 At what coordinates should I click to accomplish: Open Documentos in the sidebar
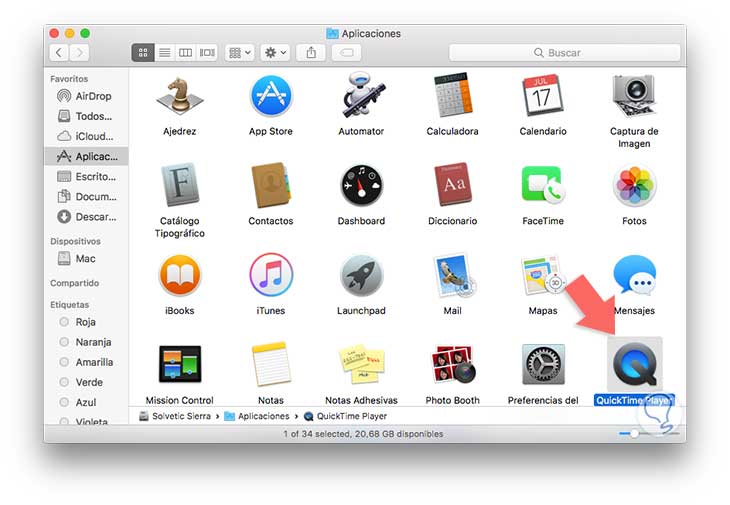[86, 197]
